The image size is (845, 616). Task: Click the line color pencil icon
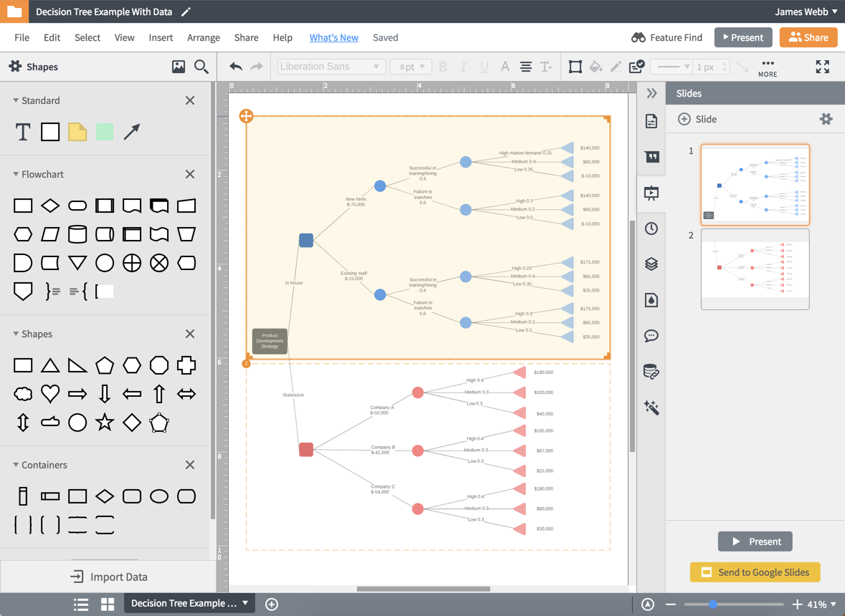point(616,66)
